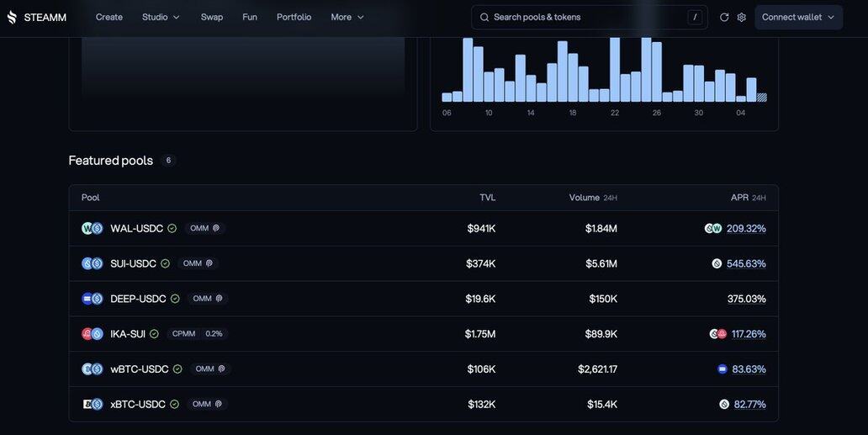This screenshot has width=868, height=435.
Task: Click the refresh icon in top bar
Action: pos(724,17)
